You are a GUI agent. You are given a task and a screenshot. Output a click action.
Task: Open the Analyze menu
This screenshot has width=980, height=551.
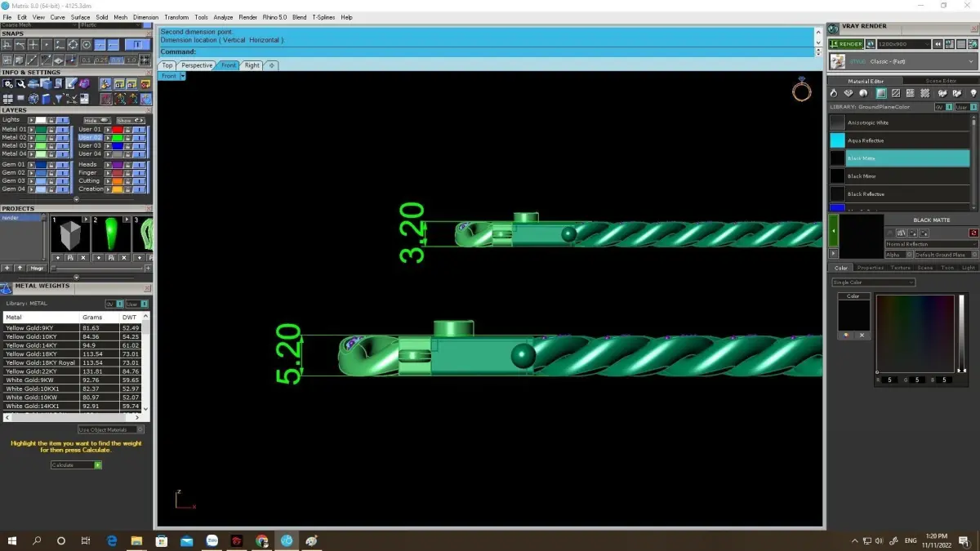pyautogui.click(x=223, y=17)
